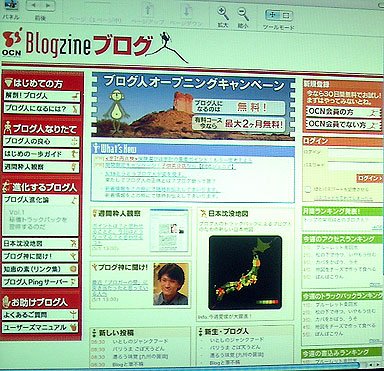
Task: Click the portrait photo in ブログ神に聞け!
Action: [171, 284]
